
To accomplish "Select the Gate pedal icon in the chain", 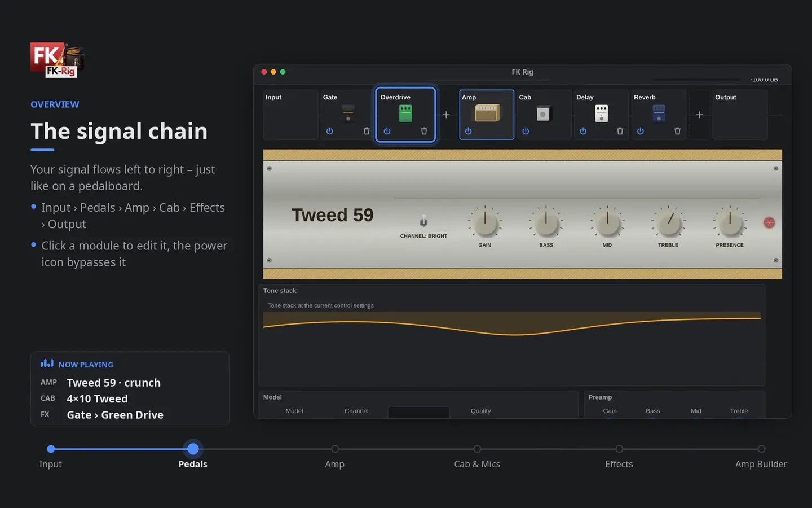I will pyautogui.click(x=348, y=113).
